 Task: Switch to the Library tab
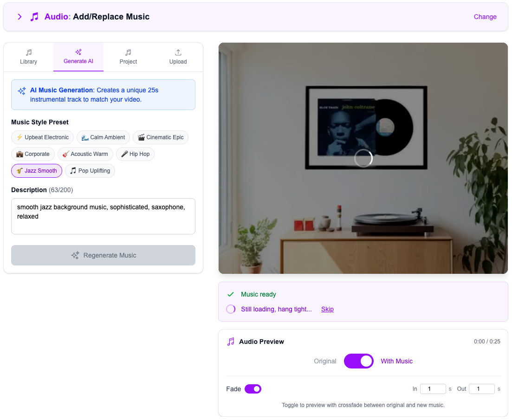[x=28, y=57]
